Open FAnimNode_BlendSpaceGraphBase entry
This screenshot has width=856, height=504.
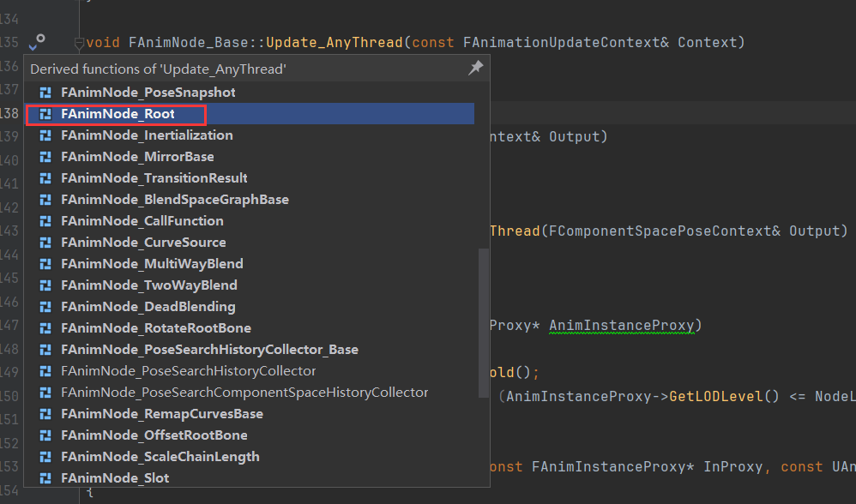[x=174, y=200]
